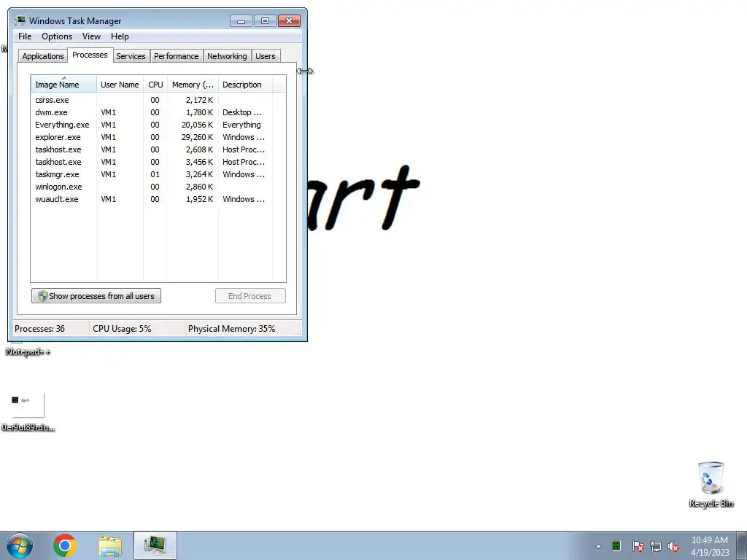Select the wuauclt.exe process
The width and height of the screenshot is (747, 560).
(x=158, y=199)
